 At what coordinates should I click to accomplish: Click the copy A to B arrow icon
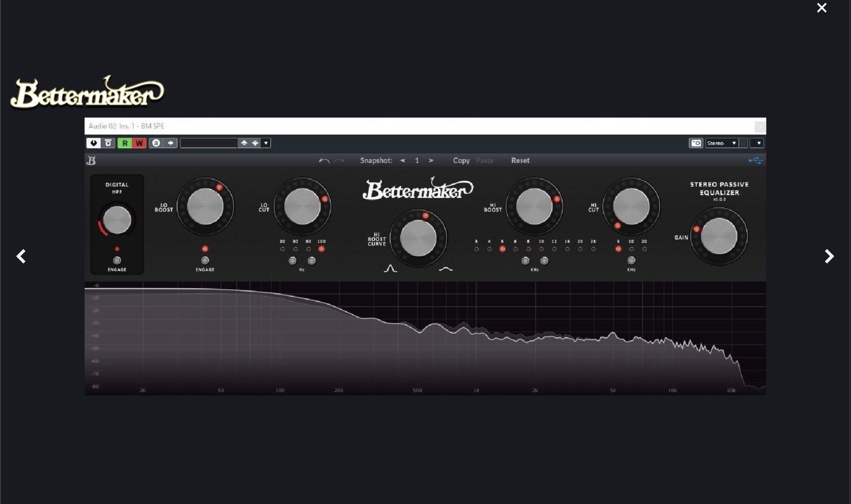pyautogui.click(x=170, y=143)
